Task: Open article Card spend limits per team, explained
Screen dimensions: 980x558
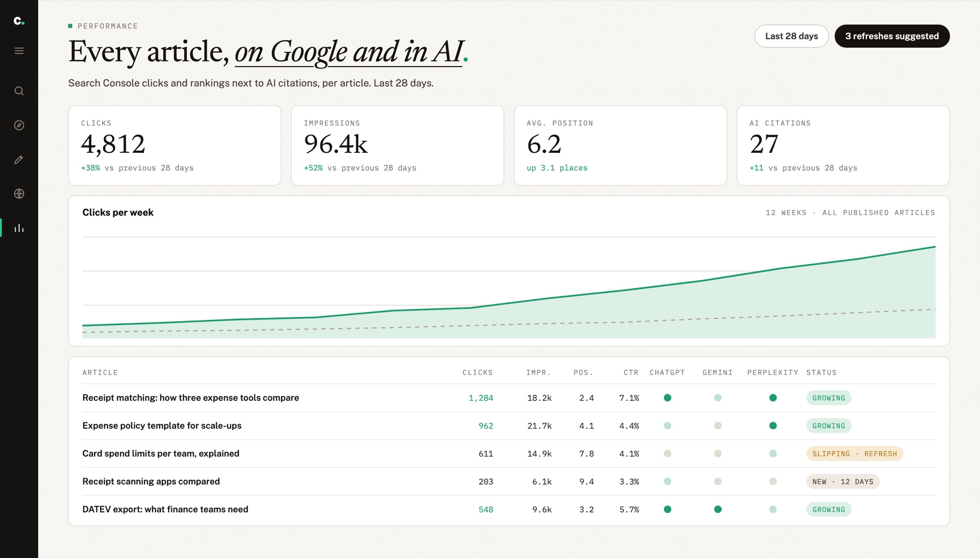Action: tap(161, 454)
